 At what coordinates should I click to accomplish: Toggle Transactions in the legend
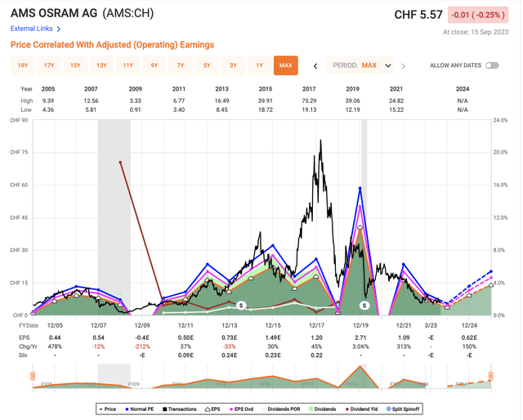point(180,409)
